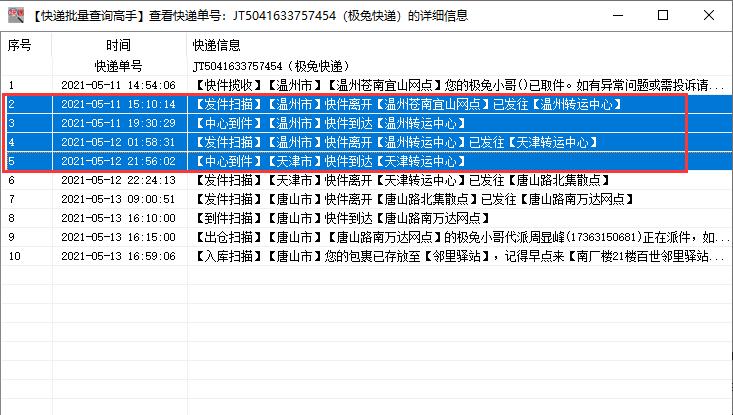The width and height of the screenshot is (733, 415).
Task: Select the 【入库扫描】邻里驿站 entry
Action: pyautogui.click(x=458, y=256)
